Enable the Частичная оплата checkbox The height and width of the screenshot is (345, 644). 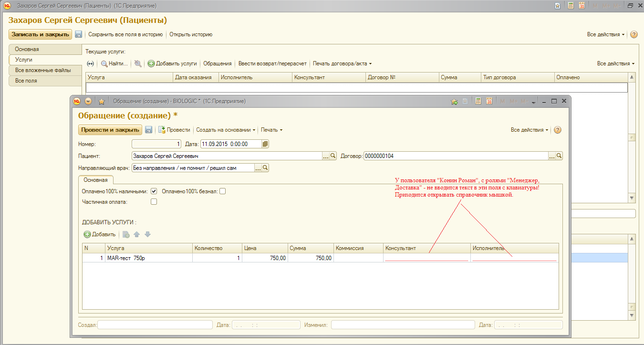(x=154, y=202)
